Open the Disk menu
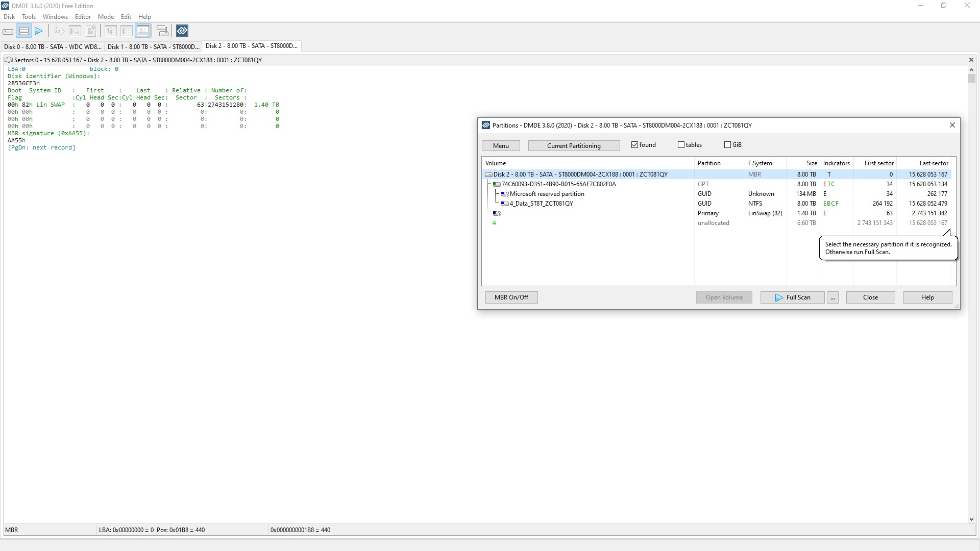 pyautogui.click(x=9, y=17)
